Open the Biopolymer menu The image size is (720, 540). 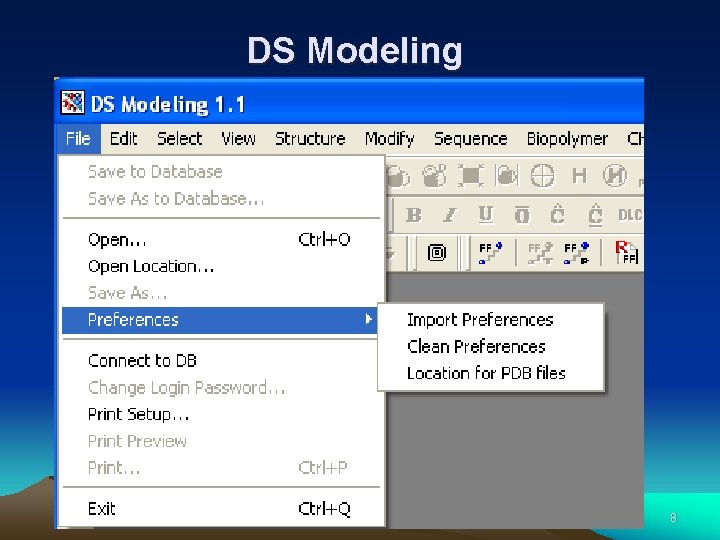click(567, 139)
